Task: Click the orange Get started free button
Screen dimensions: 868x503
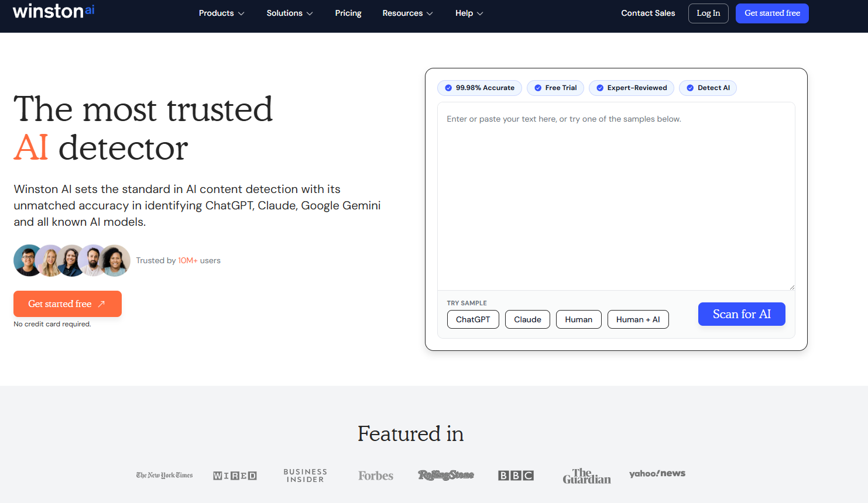Action: 67,304
